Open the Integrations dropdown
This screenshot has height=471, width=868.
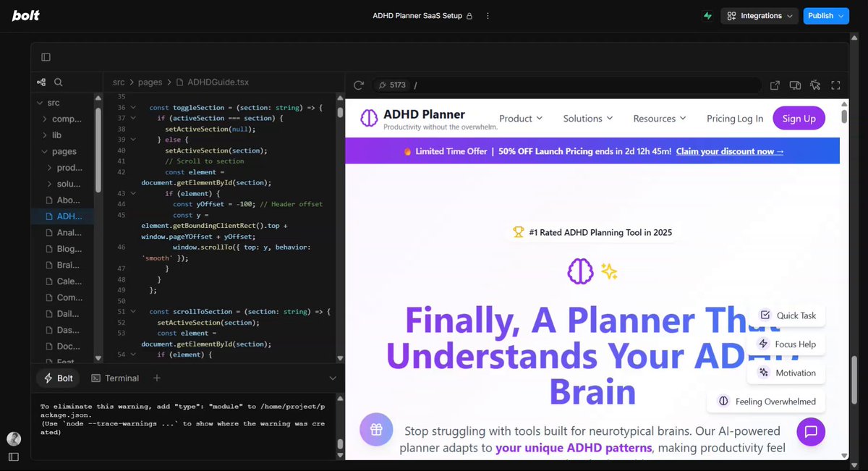point(759,16)
